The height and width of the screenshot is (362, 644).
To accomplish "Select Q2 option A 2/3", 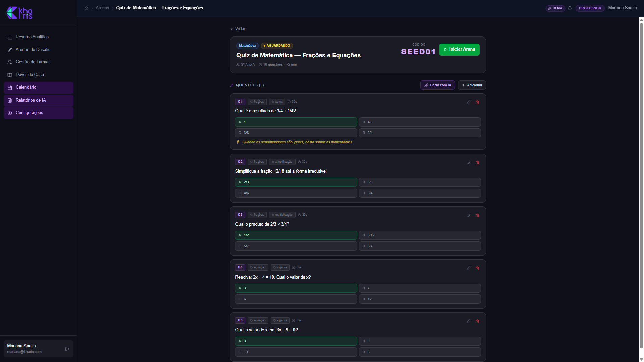I will [296, 182].
